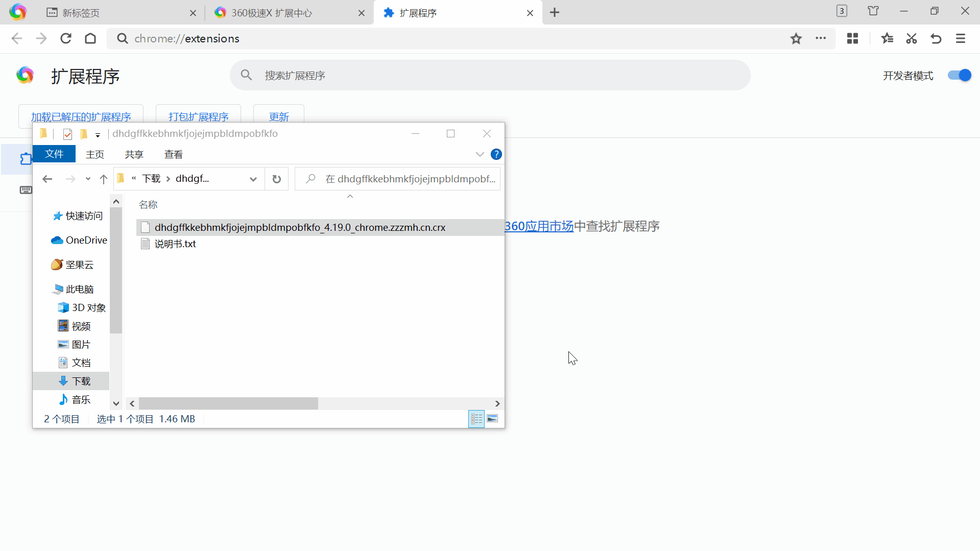This screenshot has height=551, width=980.
Task: Click navigation pane scroll down arrow
Action: click(x=116, y=403)
